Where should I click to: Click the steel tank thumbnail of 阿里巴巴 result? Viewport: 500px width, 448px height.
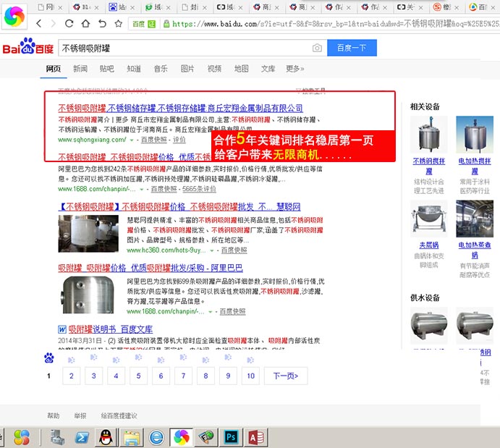pos(88,295)
